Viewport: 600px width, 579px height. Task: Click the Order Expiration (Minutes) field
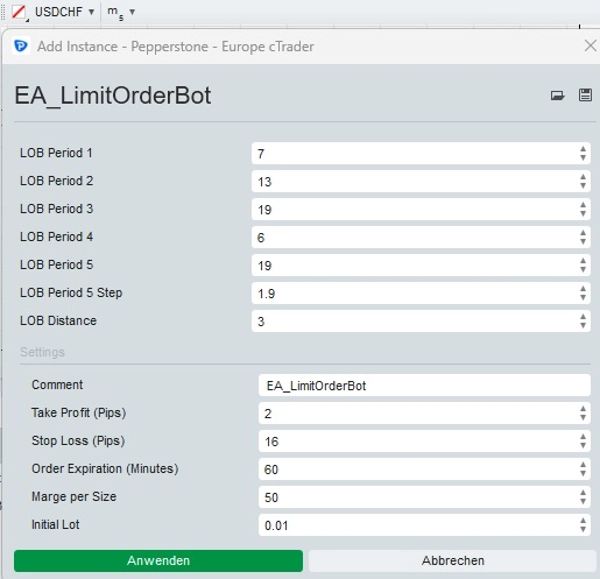tap(424, 469)
